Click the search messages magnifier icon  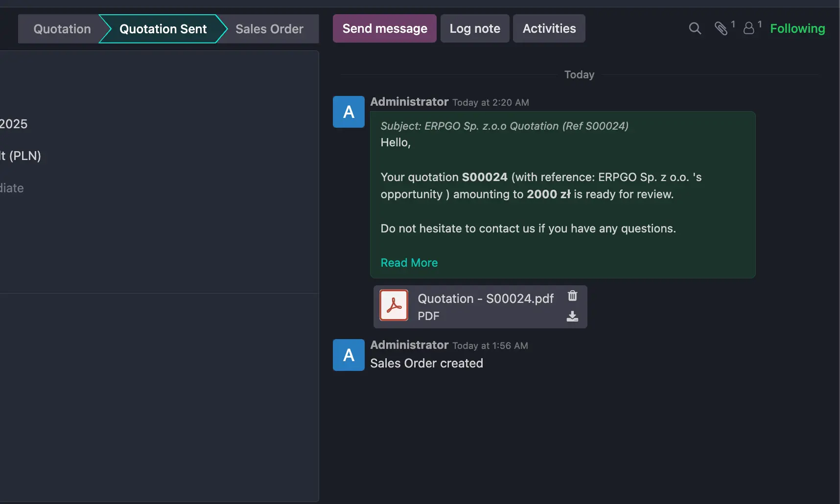point(695,28)
